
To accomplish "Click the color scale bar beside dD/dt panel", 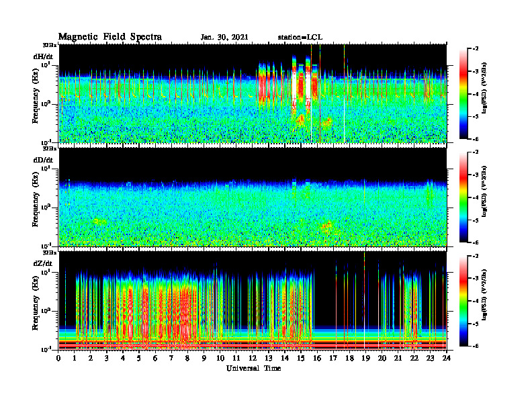I will (x=463, y=197).
